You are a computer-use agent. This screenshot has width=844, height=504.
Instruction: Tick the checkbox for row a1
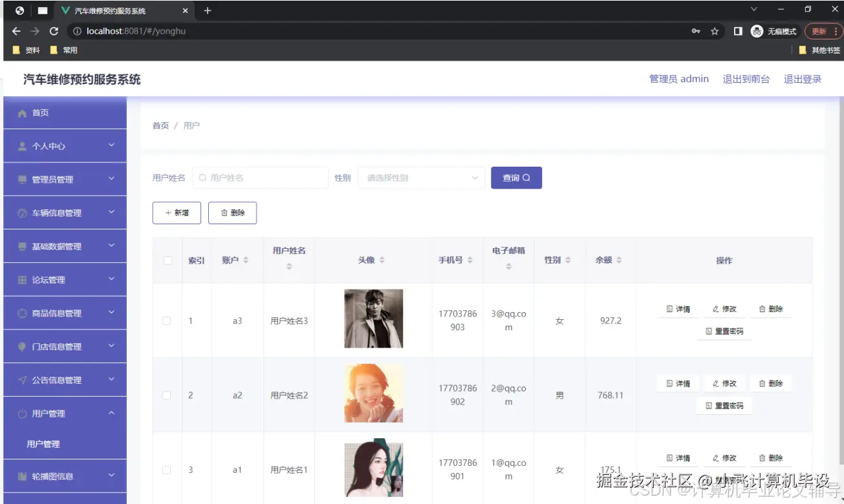167,470
